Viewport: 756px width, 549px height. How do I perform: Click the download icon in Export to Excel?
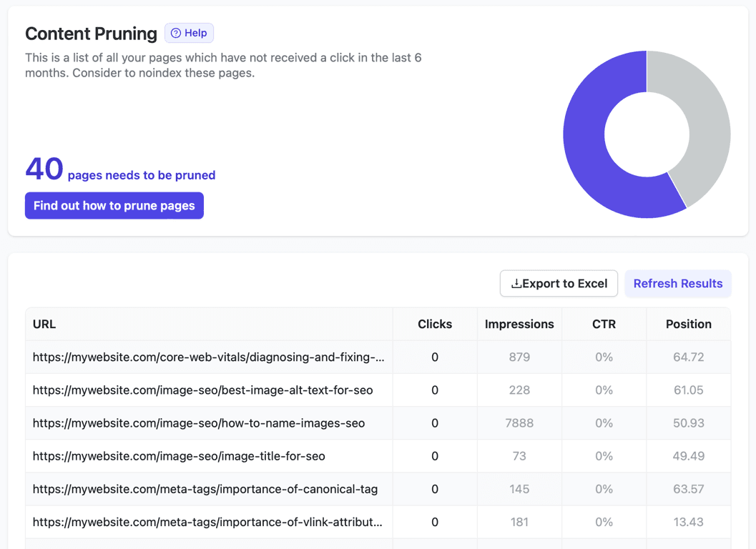click(516, 283)
